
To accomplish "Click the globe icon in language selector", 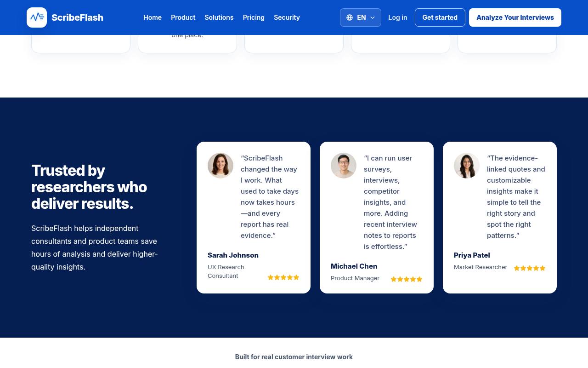I will click(x=350, y=17).
